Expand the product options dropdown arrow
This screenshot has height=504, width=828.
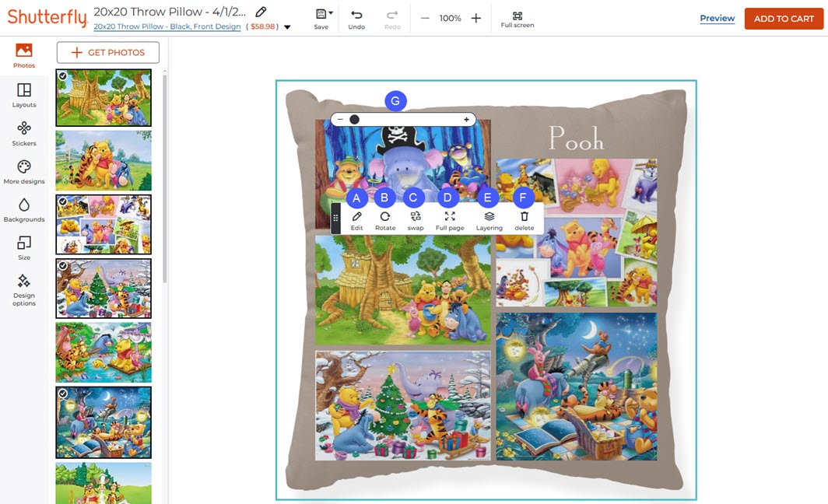point(287,27)
